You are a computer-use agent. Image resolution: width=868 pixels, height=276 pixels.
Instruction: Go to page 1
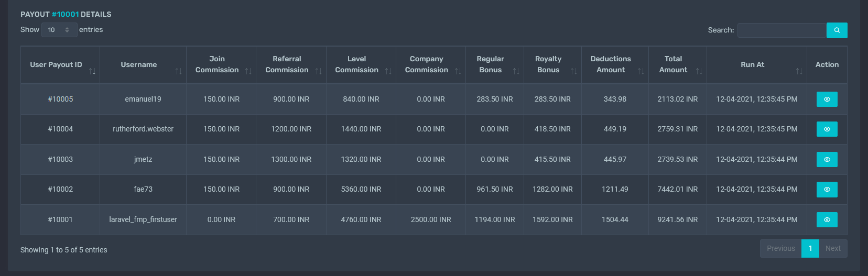810,248
